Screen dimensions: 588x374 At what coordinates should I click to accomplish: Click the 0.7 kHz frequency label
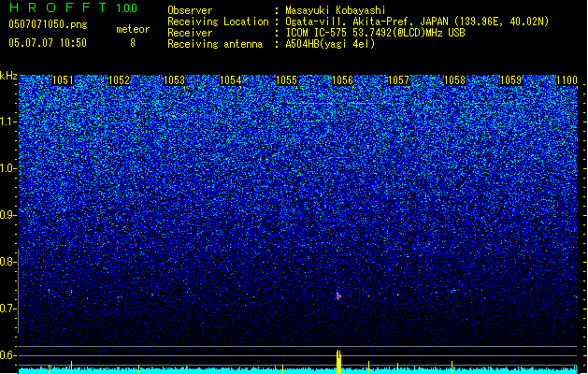(8, 309)
